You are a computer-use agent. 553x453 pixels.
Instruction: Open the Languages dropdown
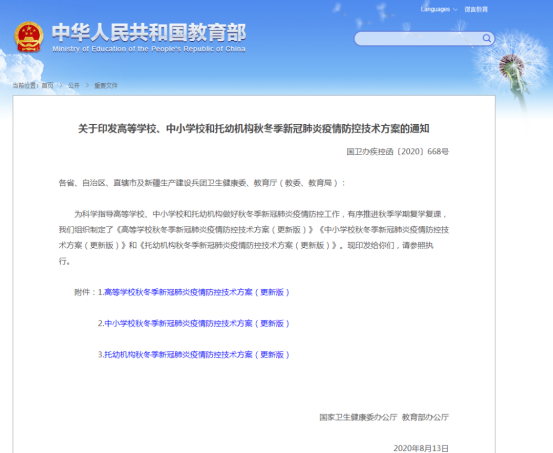[x=439, y=9]
